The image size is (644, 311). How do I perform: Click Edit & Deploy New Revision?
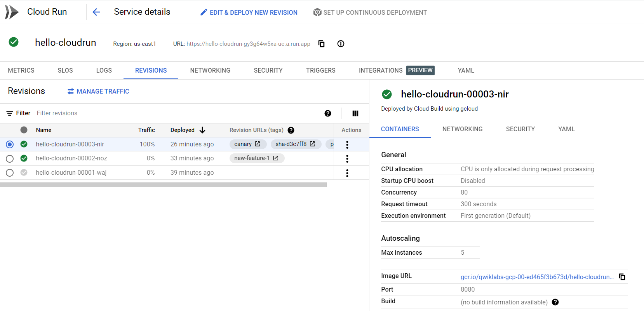[249, 12]
